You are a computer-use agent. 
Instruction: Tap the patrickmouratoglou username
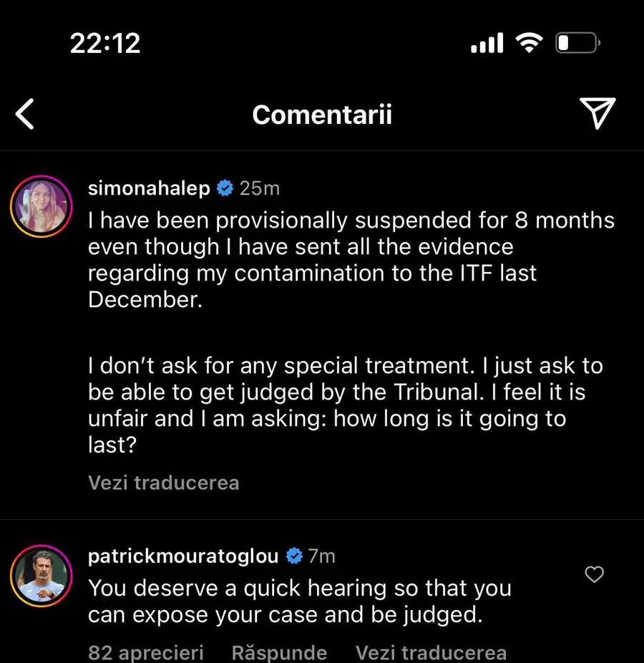184,556
